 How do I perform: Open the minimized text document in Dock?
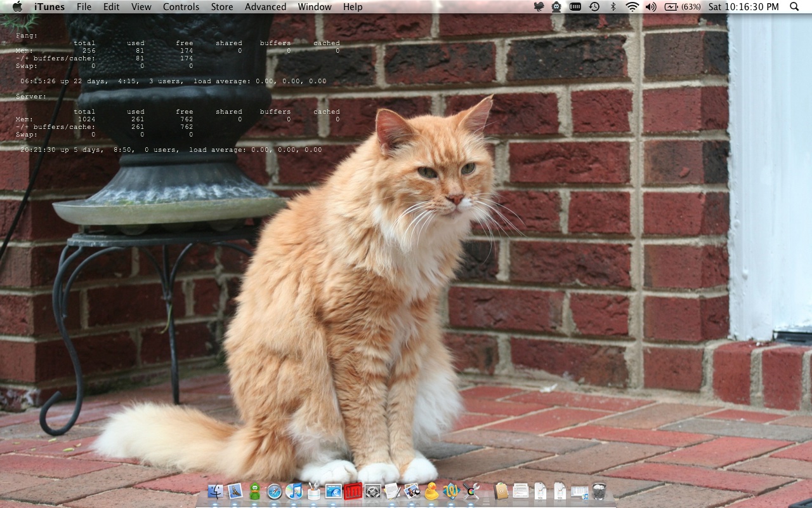pos(521,490)
